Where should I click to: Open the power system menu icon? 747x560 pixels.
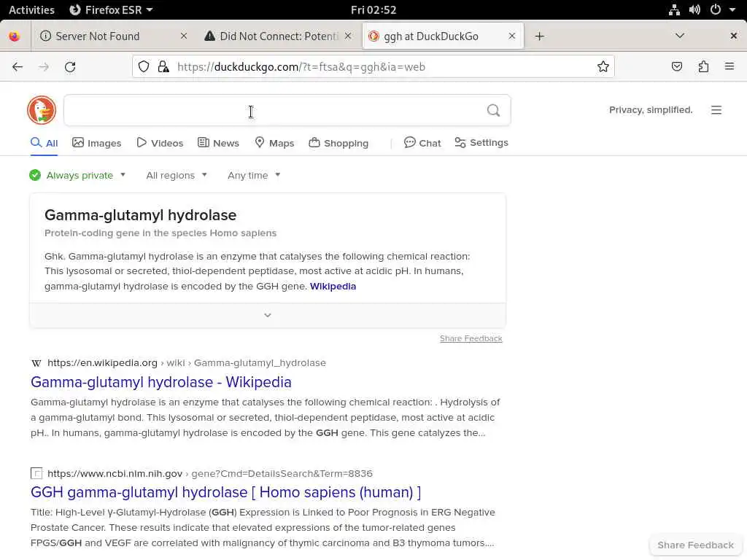pyautogui.click(x=716, y=9)
